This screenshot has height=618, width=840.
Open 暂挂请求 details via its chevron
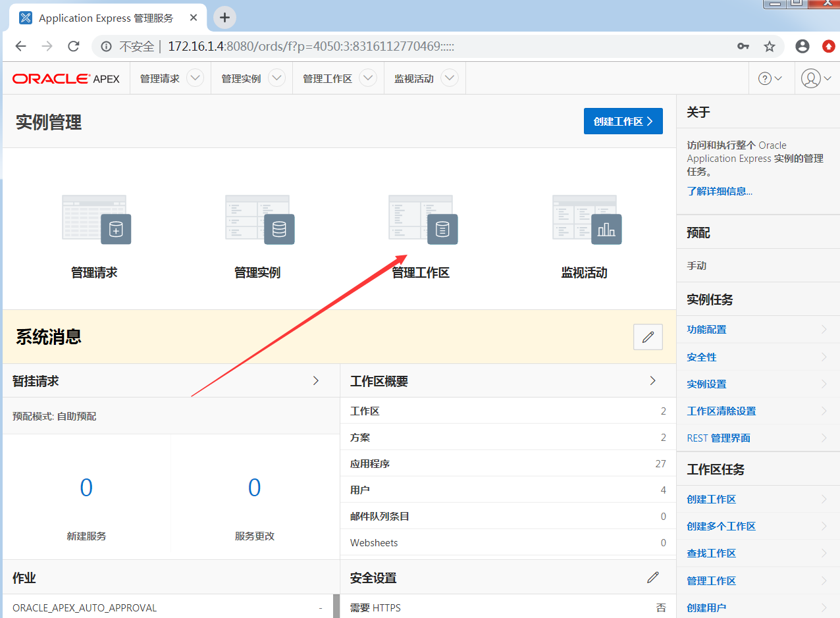click(316, 380)
